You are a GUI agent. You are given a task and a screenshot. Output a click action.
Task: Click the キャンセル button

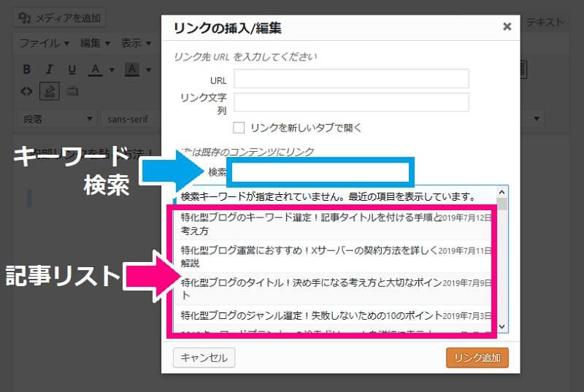[x=204, y=358]
